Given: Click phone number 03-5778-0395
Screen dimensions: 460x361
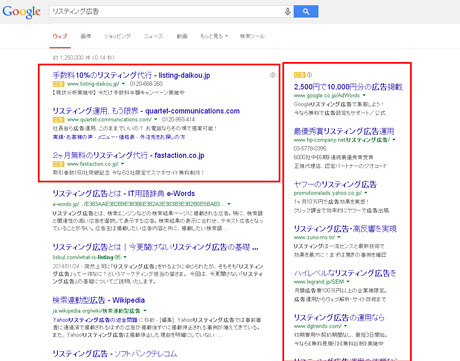Looking at the screenshot, I should pos(310,148).
